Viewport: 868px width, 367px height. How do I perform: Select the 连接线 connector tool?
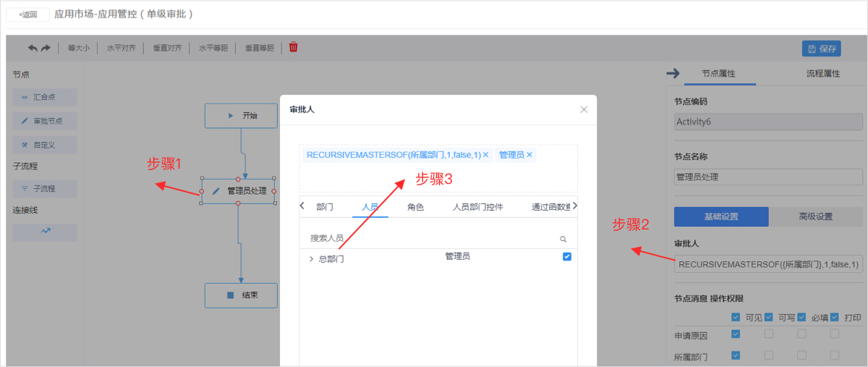(x=45, y=232)
